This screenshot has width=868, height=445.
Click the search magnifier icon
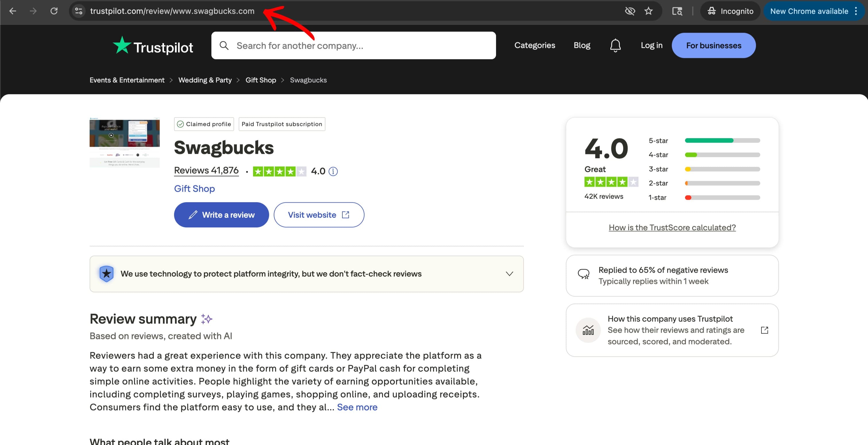[x=224, y=45]
